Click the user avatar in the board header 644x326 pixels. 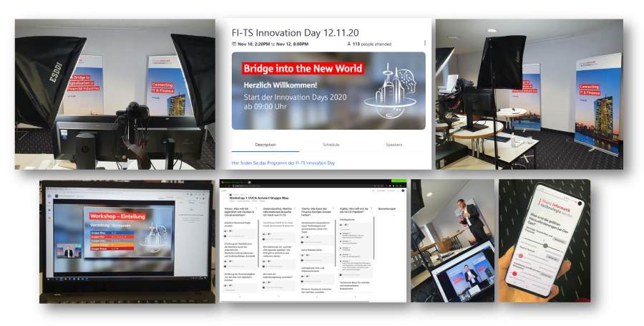tap(403, 191)
